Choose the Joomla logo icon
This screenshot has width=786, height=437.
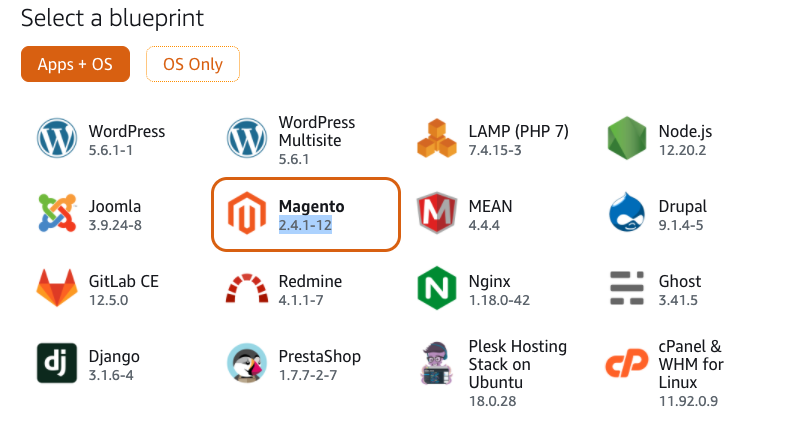point(57,213)
